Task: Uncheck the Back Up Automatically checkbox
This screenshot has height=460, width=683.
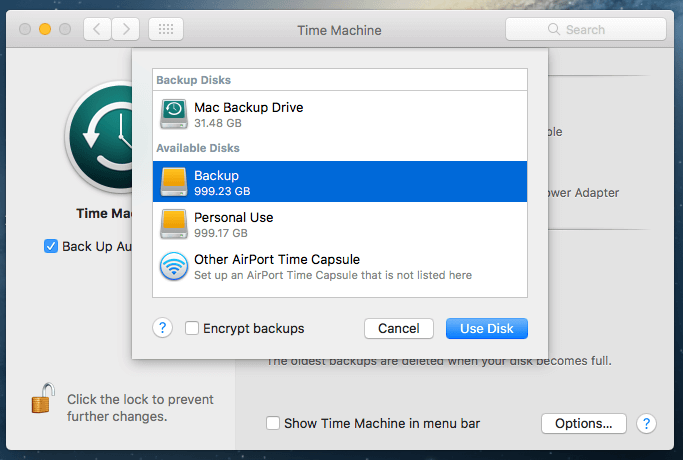Action: [x=51, y=246]
